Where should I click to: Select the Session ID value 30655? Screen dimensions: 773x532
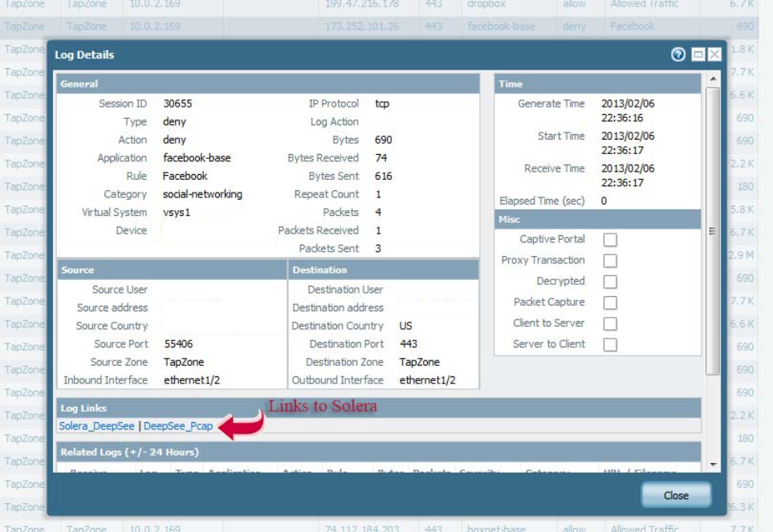coord(177,104)
